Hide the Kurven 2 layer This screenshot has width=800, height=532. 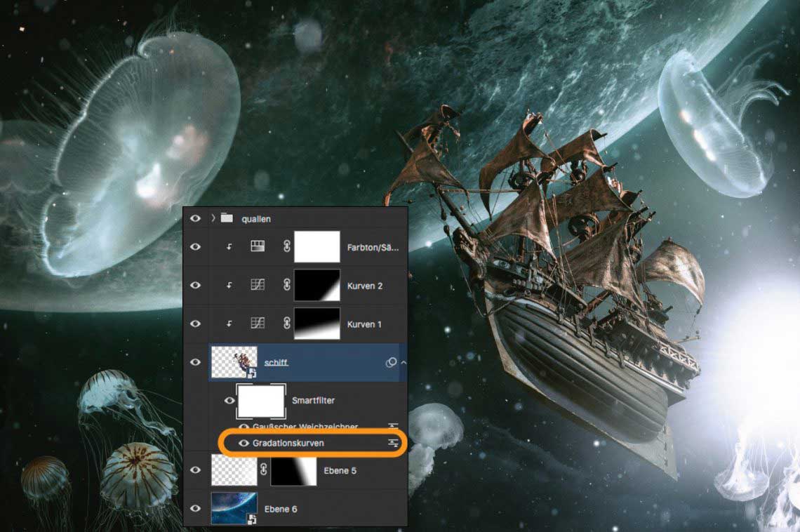pyautogui.click(x=195, y=285)
